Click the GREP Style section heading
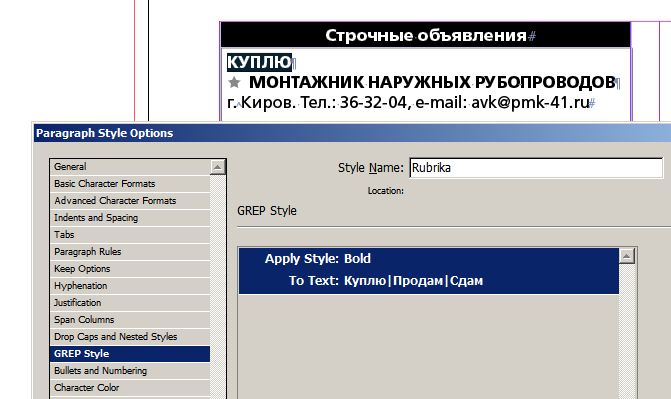671x399 pixels. click(x=267, y=211)
